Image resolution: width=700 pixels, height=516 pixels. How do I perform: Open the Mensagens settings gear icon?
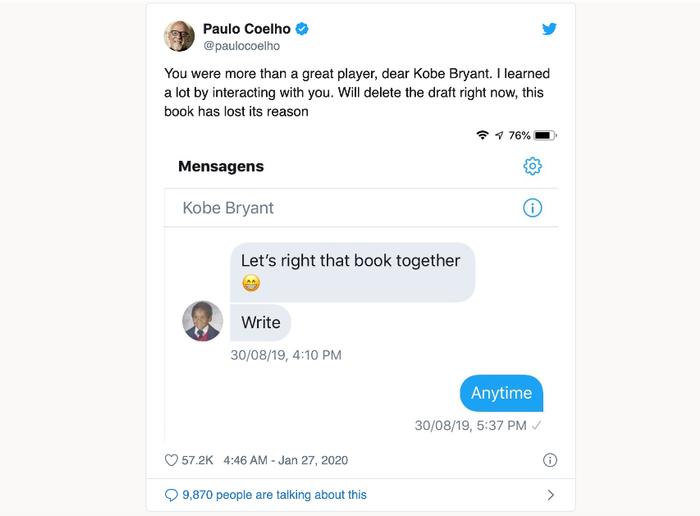click(x=532, y=166)
